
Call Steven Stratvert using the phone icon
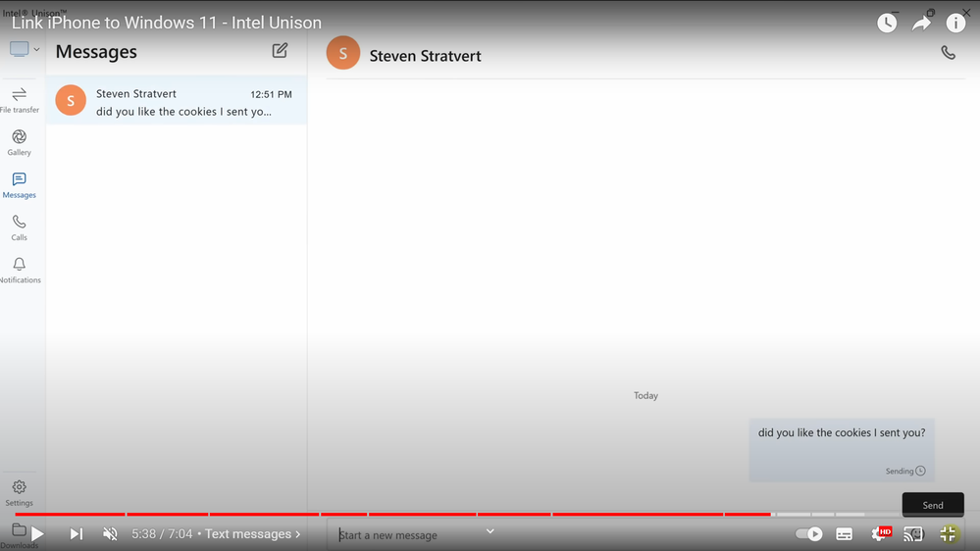point(948,53)
